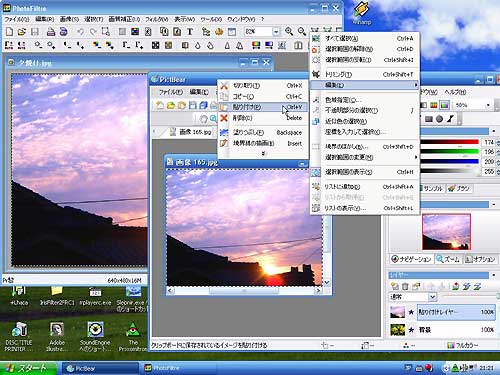Click the Auto levels icon in PhotoFiltre filter bar
The width and height of the screenshot is (500, 375).
point(9,45)
